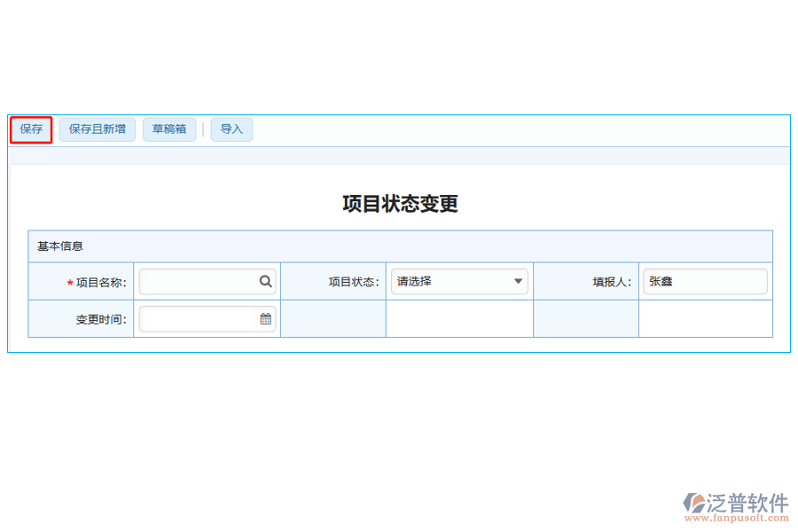Click the 填报人 field showing 张鑫

coord(705,281)
